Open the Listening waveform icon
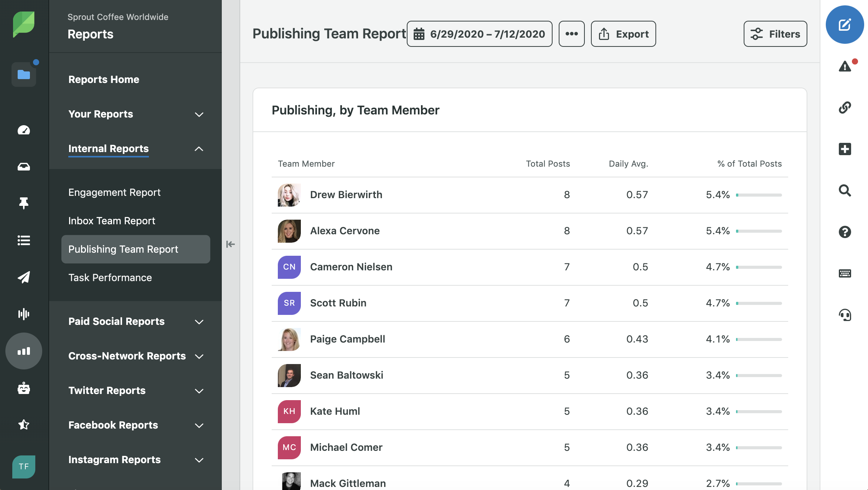This screenshot has width=868, height=490. coord(24,314)
